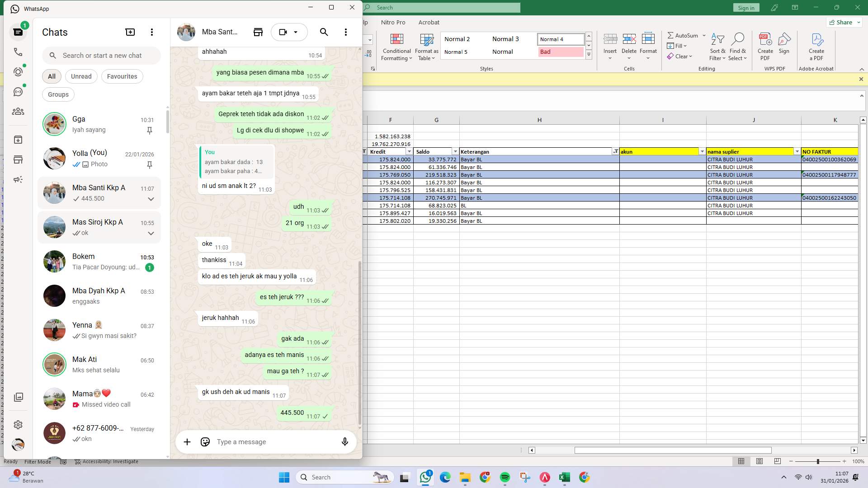Switch to the Nitro Pro ribbon tab
Image resolution: width=868 pixels, height=488 pixels.
click(x=393, y=22)
